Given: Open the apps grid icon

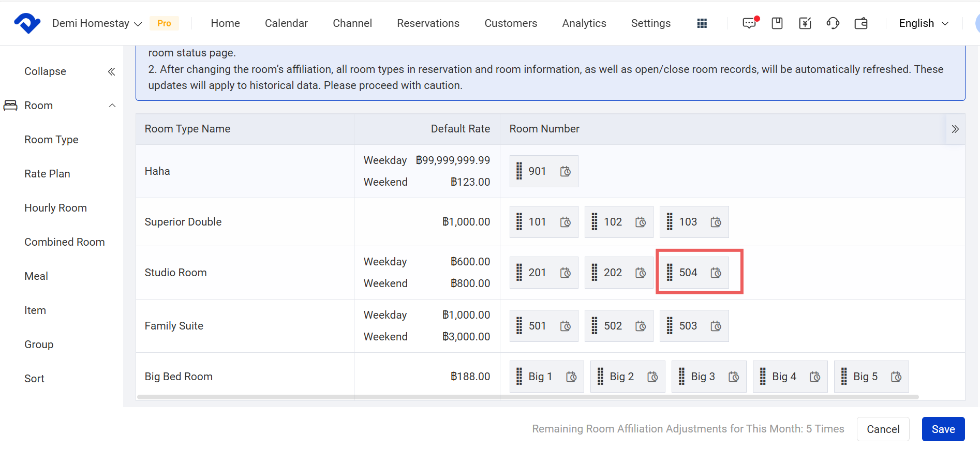Looking at the screenshot, I should 702,23.
